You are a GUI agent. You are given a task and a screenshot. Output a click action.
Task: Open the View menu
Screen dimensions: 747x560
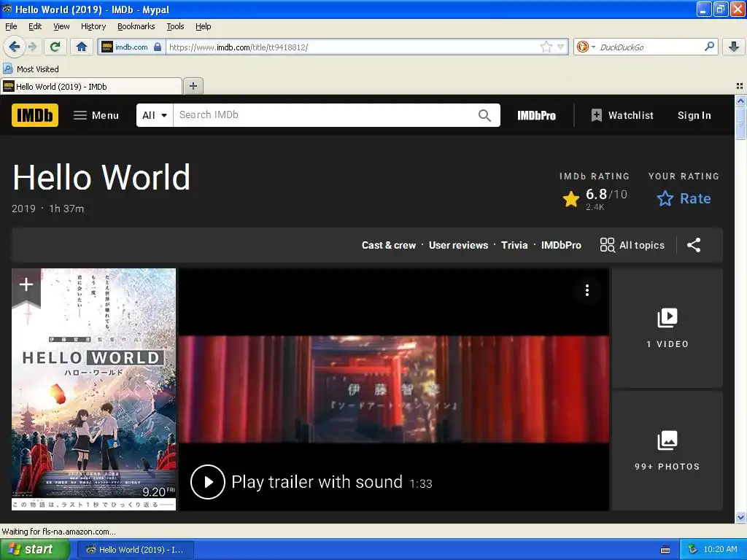coord(61,26)
